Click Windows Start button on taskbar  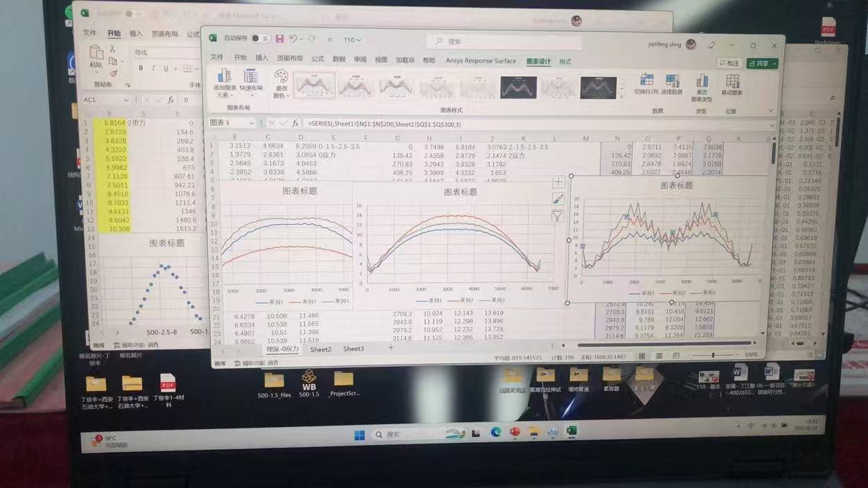coord(360,435)
